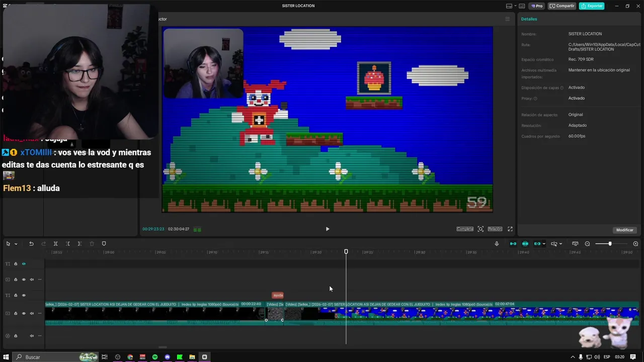Select the first SISTER LOCATION video clip
The image size is (644, 362).
tap(155, 313)
